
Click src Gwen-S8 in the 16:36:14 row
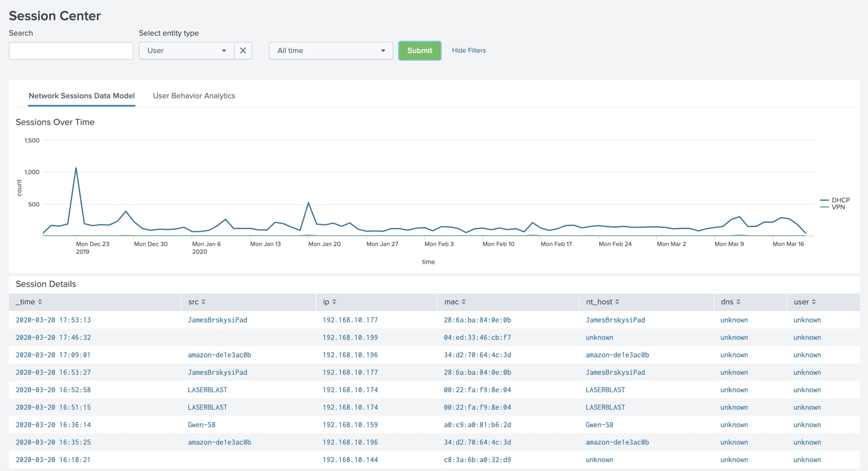[x=202, y=425]
